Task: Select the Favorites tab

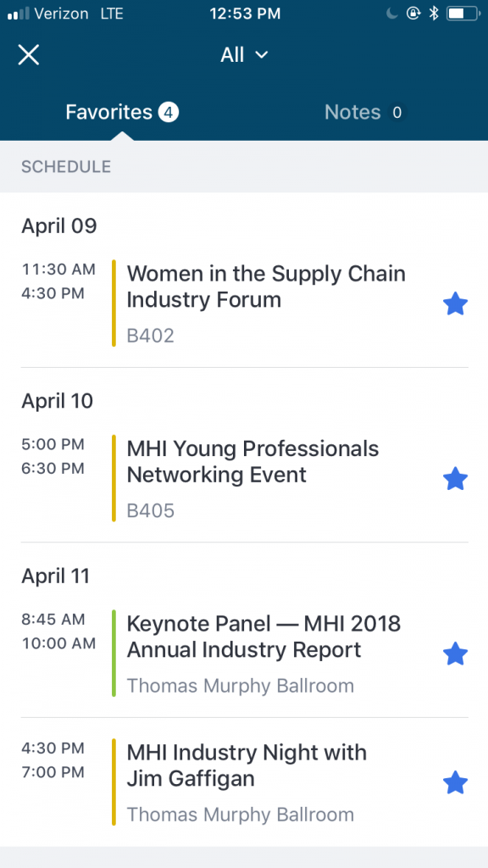Action: pos(108,111)
